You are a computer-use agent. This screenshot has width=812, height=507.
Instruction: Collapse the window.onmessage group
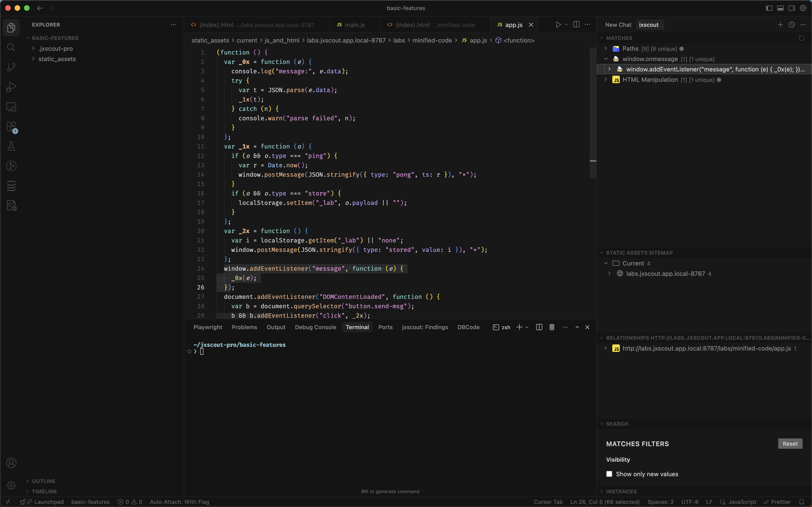pos(606,59)
